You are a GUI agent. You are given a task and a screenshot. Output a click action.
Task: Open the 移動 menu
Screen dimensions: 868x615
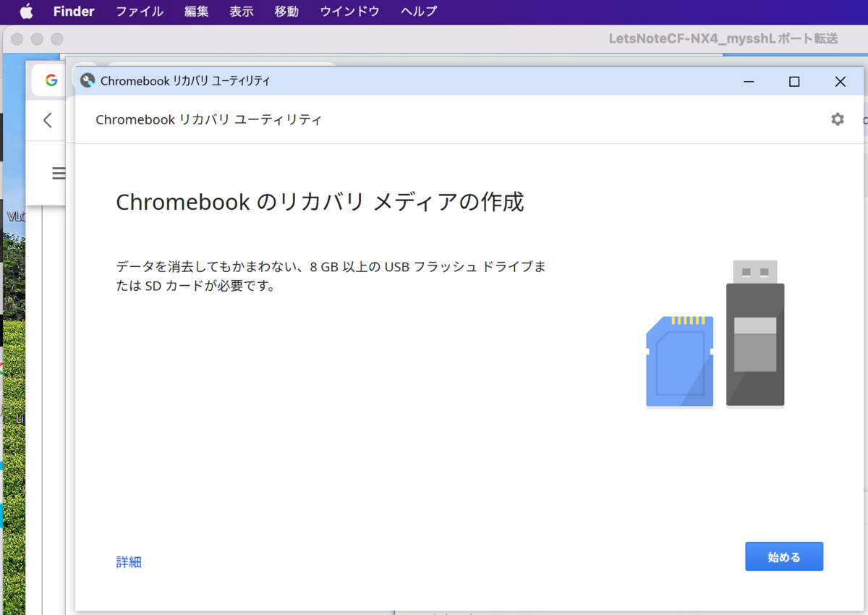(x=286, y=12)
